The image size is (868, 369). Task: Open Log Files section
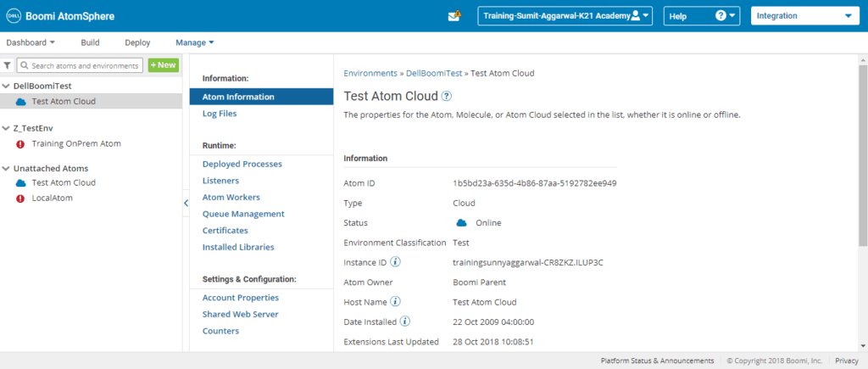tap(220, 114)
